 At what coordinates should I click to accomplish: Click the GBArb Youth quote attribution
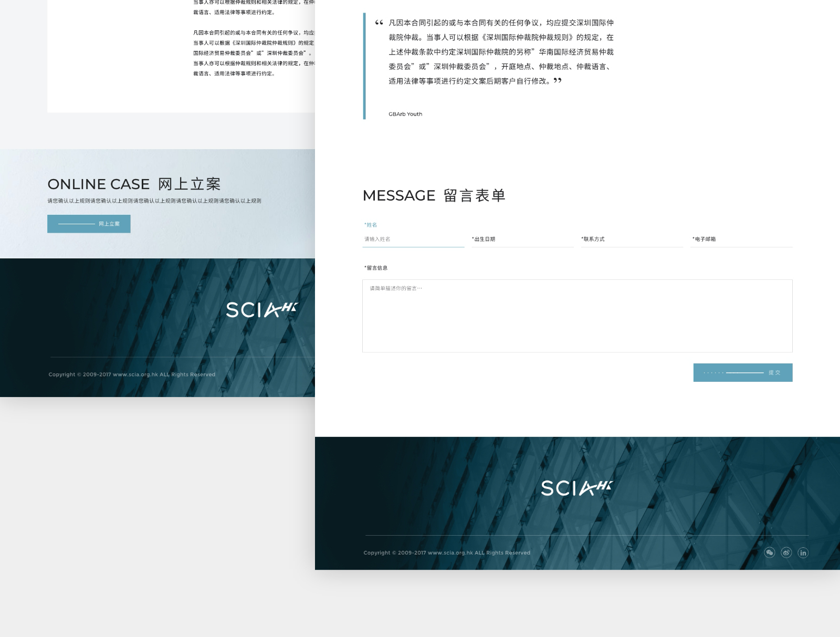[405, 114]
